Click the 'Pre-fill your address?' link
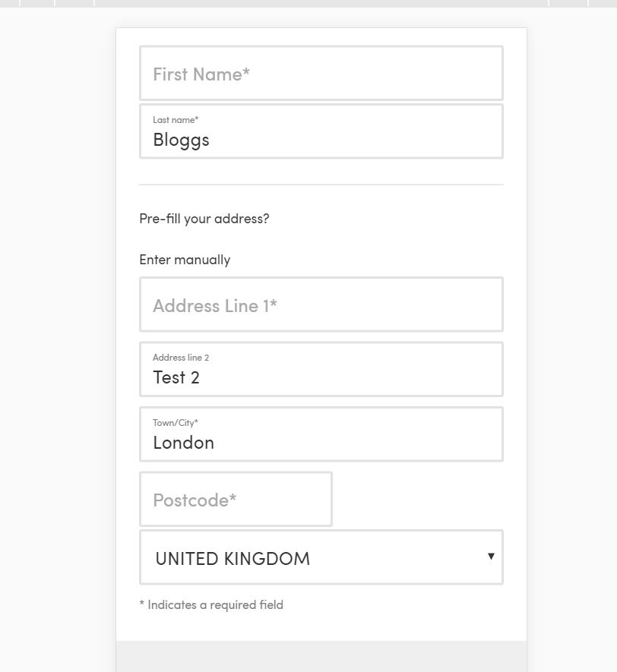 [x=204, y=219]
